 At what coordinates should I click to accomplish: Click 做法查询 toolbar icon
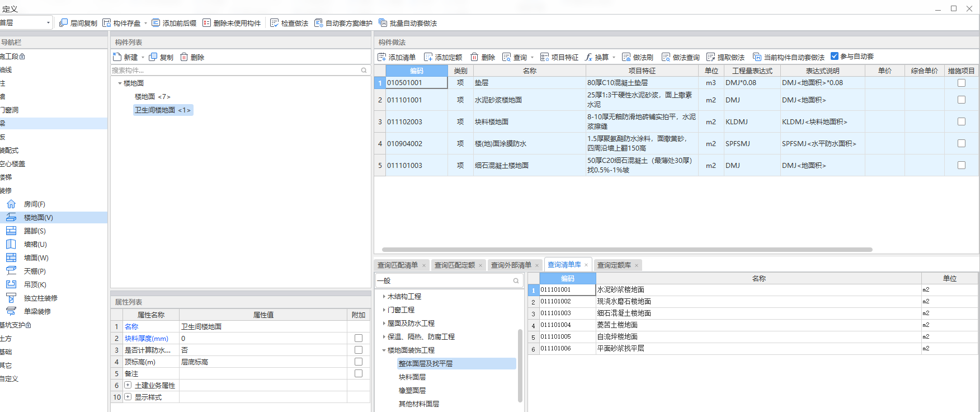tap(666, 57)
